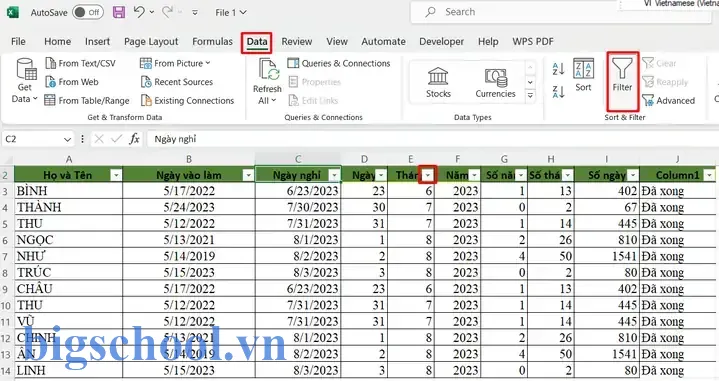Open the Name Box dropdown

67,139
